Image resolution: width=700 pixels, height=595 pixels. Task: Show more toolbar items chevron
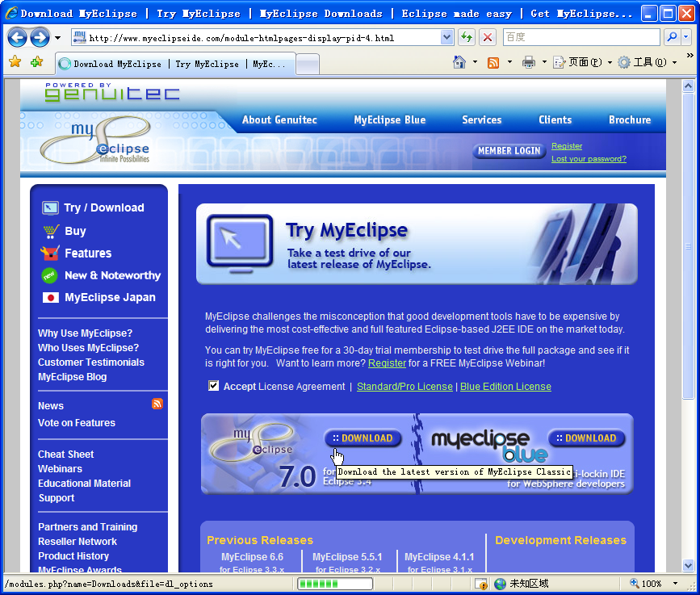pos(690,56)
